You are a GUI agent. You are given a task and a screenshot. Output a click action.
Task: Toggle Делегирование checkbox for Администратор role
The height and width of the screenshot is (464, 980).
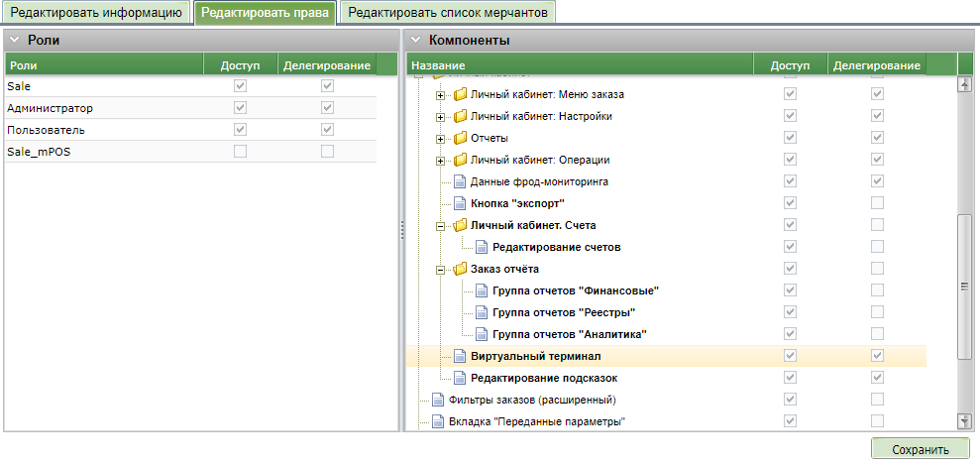point(327,108)
